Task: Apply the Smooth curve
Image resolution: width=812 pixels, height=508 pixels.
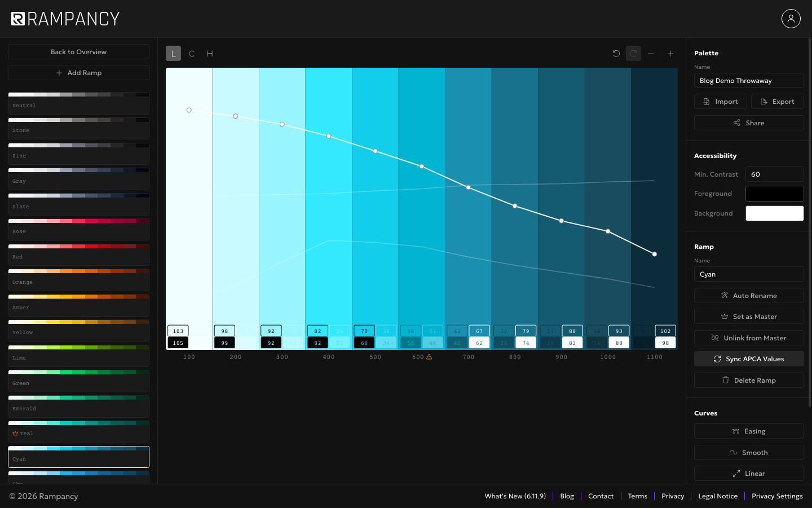Action: click(749, 453)
